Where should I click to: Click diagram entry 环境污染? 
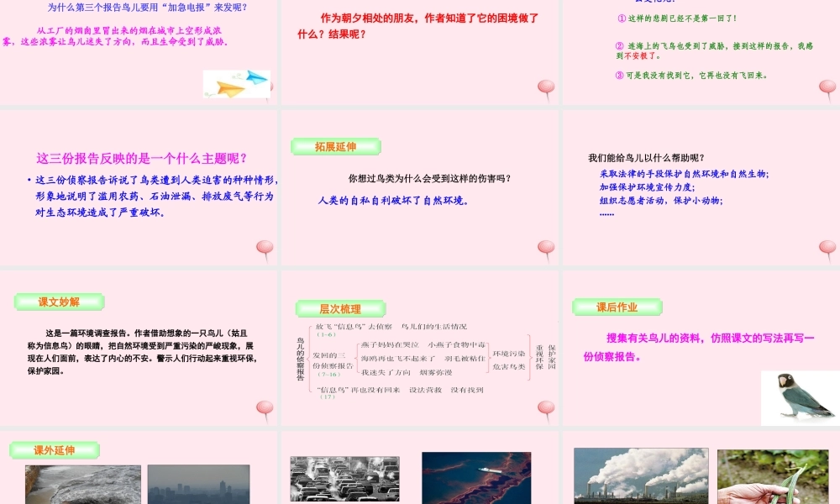[x=509, y=354]
